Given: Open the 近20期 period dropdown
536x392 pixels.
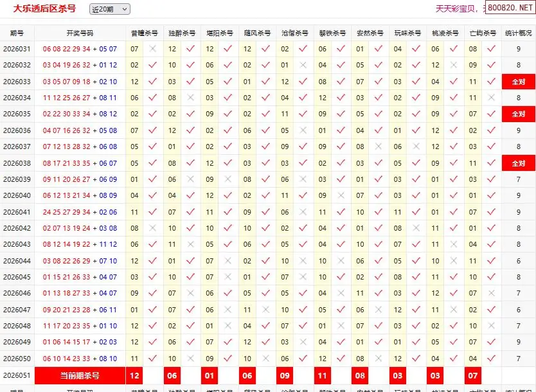Looking at the screenshot, I should [109, 9].
